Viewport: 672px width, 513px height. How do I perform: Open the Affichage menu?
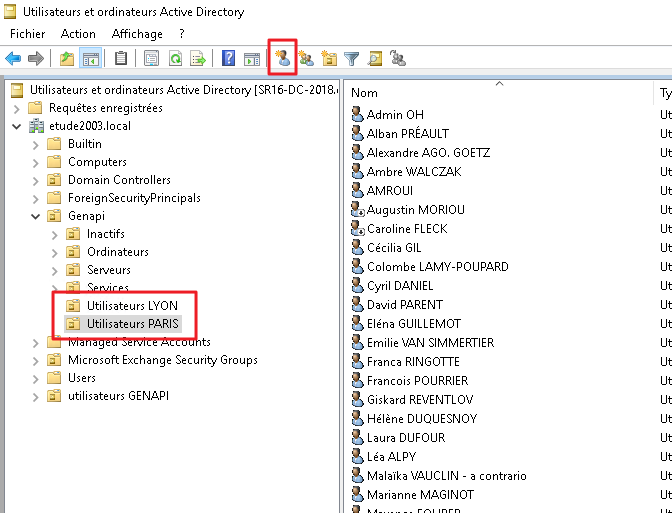(137, 34)
